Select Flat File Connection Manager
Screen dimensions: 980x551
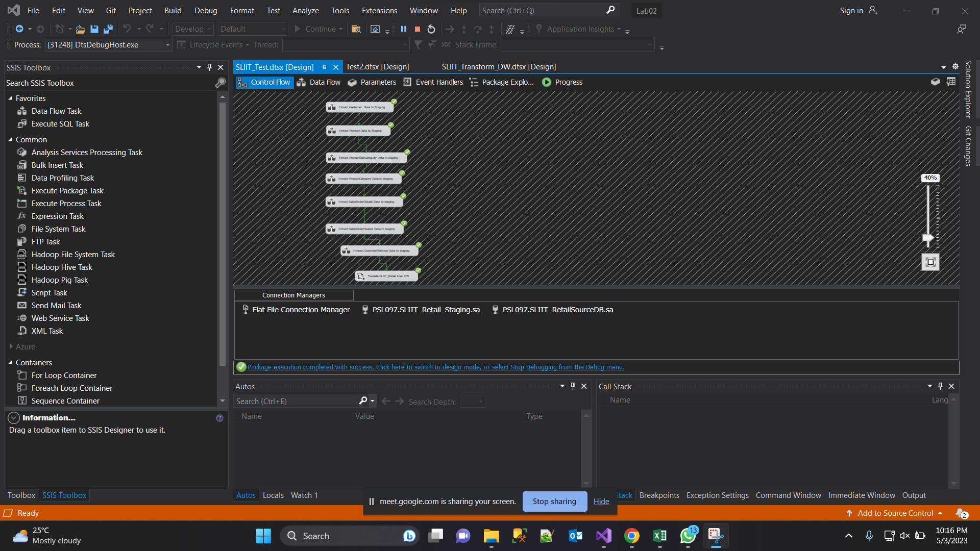(296, 310)
